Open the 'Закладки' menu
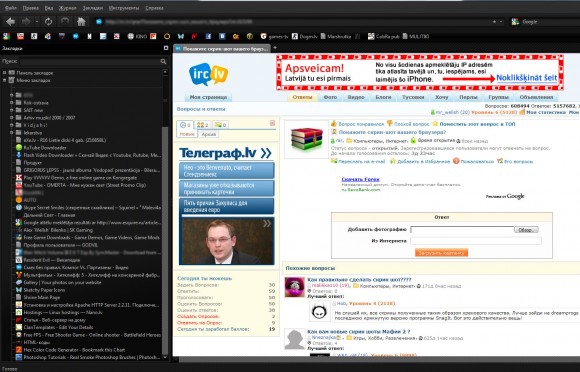 pyautogui.click(x=92, y=8)
